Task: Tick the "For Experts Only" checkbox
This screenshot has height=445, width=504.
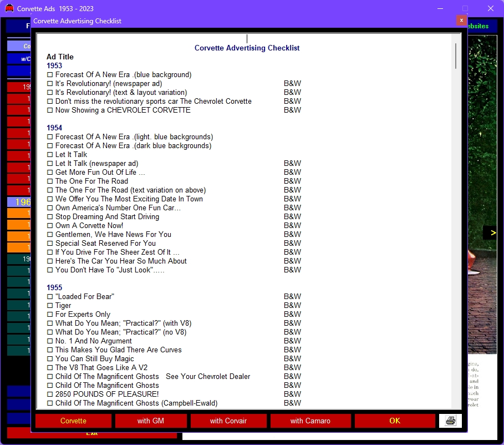Action: click(x=50, y=315)
